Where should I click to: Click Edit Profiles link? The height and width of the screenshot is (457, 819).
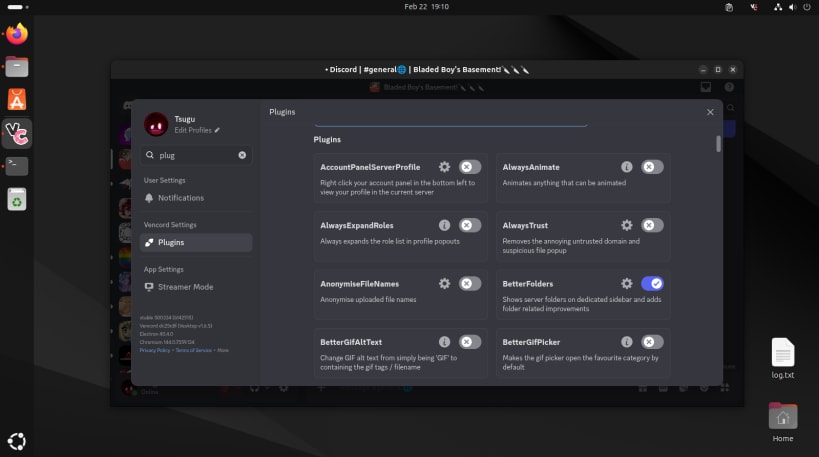pyautogui.click(x=193, y=130)
